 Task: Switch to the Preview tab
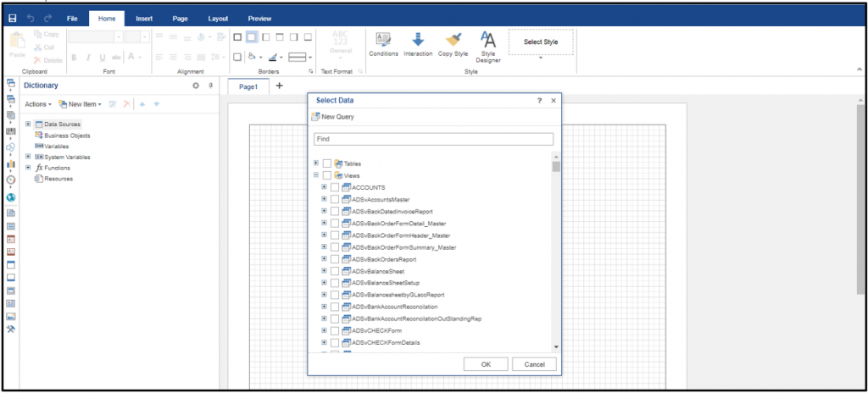(x=259, y=19)
